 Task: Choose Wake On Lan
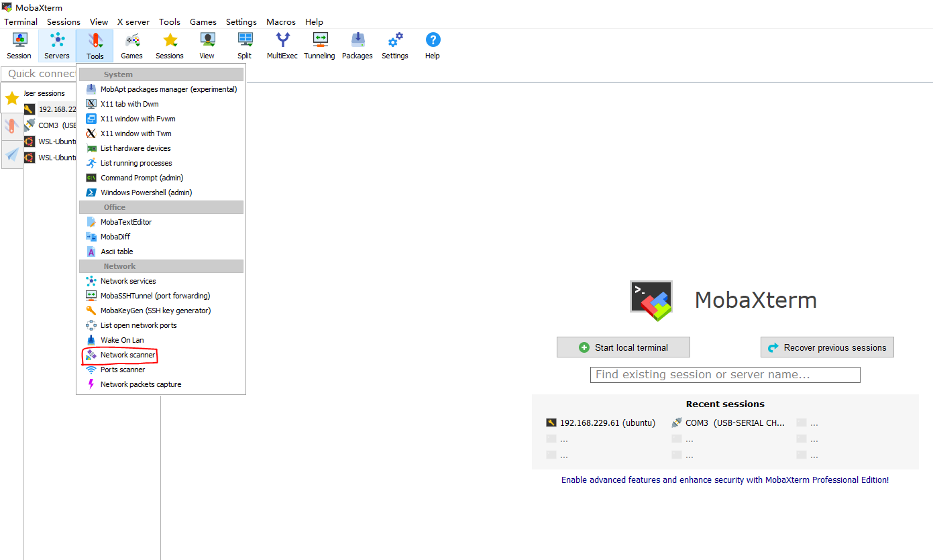coord(161,340)
